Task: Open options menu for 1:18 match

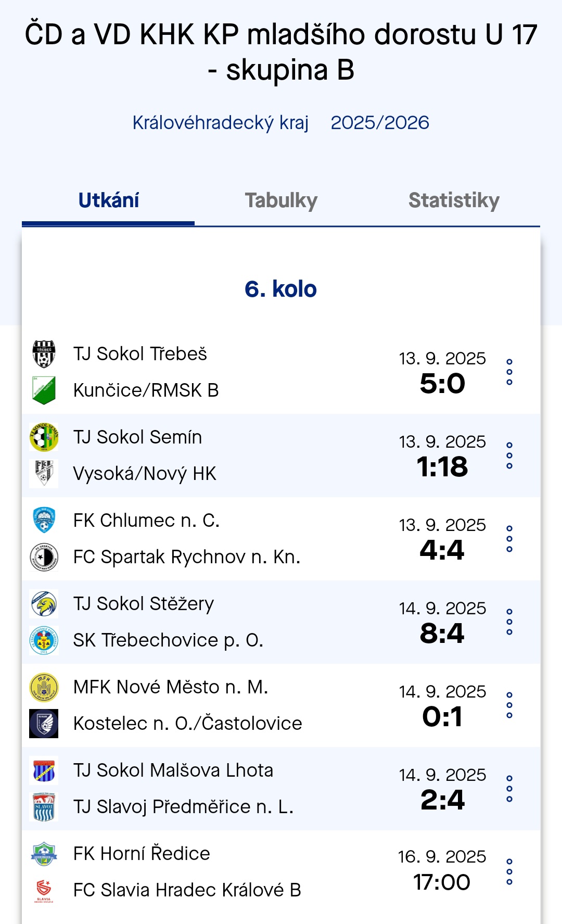Action: (509, 455)
